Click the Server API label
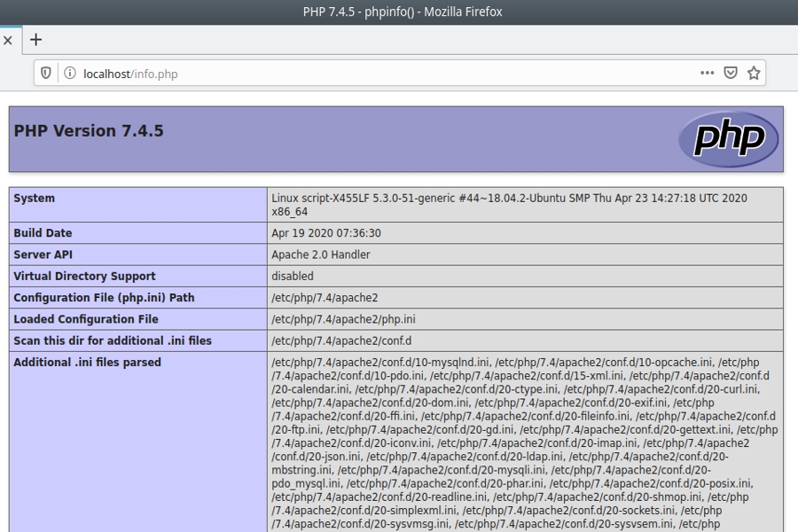798x532 pixels. click(x=43, y=254)
